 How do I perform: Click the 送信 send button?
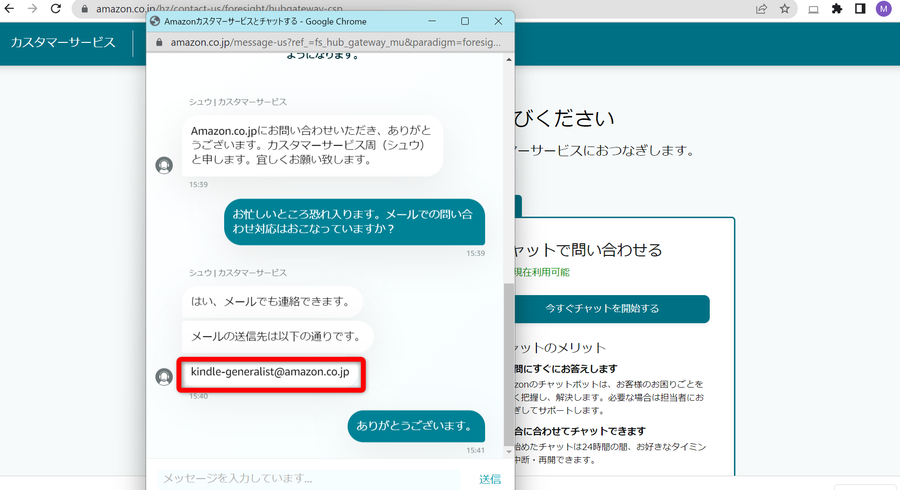(490, 479)
